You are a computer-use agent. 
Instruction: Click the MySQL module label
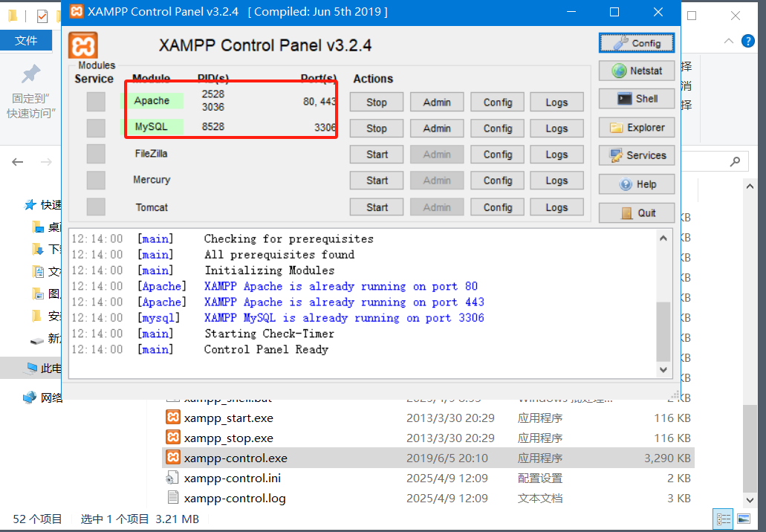click(x=152, y=126)
